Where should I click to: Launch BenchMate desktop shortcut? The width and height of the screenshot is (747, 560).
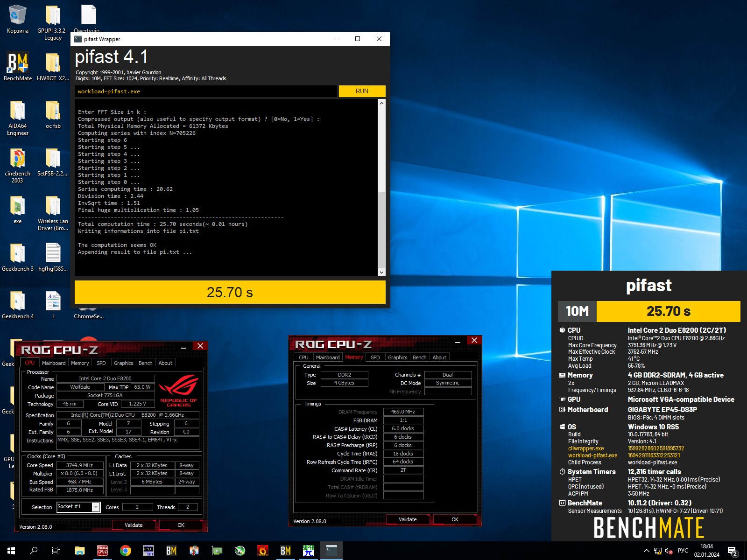[18, 66]
